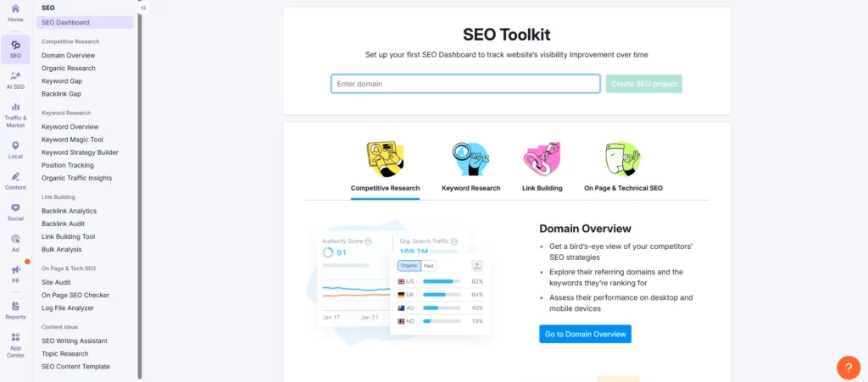Click Create SEO project button
This screenshot has width=868, height=382.
tap(644, 84)
